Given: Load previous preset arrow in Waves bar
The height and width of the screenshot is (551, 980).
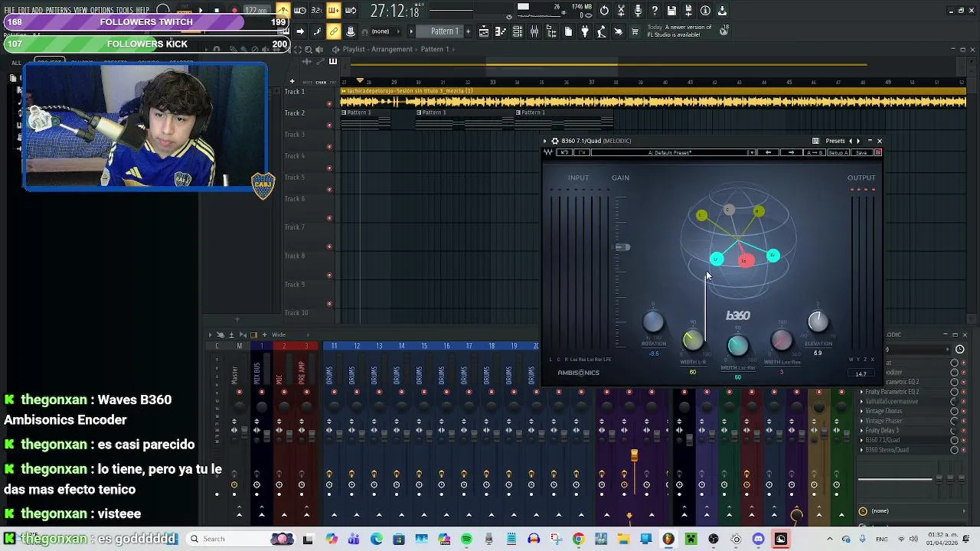Looking at the screenshot, I should tap(768, 152).
